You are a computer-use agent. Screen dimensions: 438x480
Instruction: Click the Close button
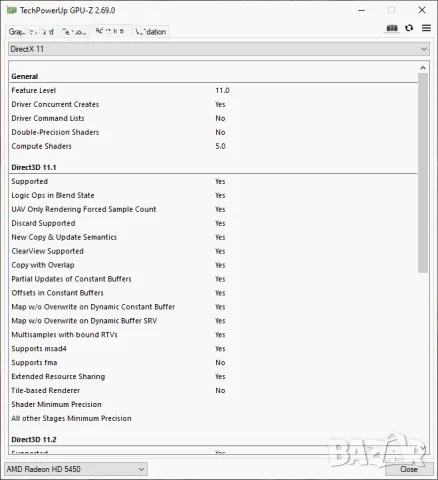tap(409, 469)
